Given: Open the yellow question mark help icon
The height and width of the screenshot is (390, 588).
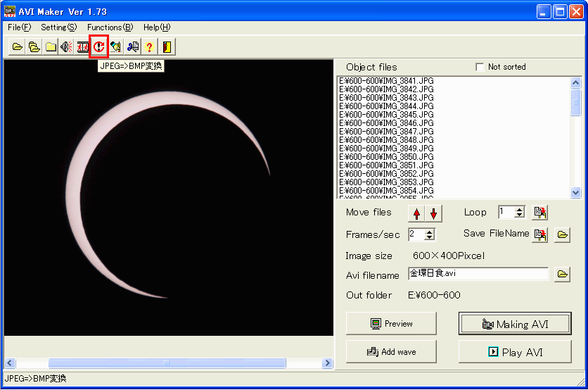Looking at the screenshot, I should point(149,47).
